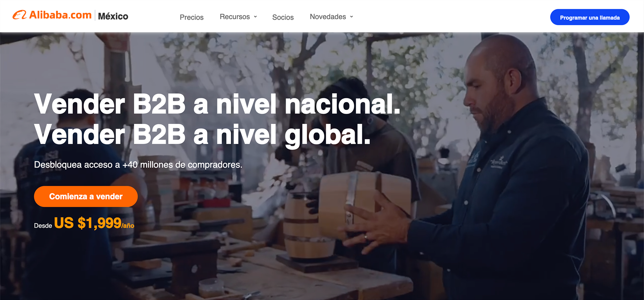This screenshot has width=644, height=300.
Task: Click the 'Desde' label before the price
Action: [x=43, y=226]
